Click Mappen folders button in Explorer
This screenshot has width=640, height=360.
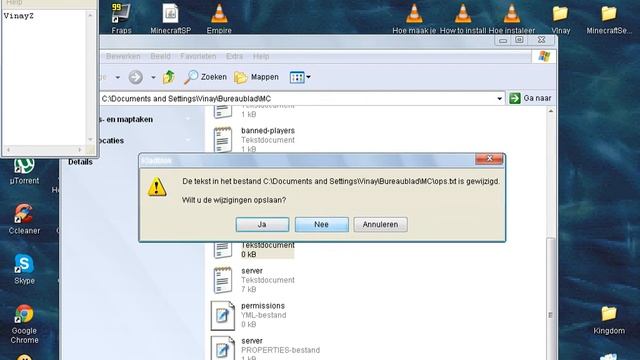point(256,77)
